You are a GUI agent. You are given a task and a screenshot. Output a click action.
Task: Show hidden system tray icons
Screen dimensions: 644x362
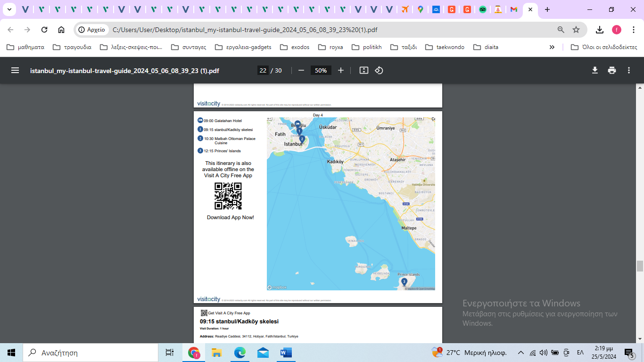pyautogui.click(x=521, y=353)
